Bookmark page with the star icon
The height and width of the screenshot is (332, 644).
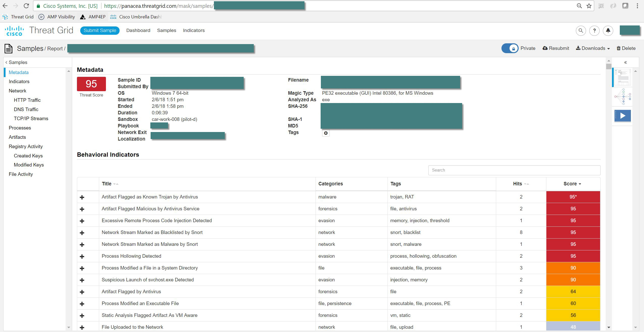click(x=589, y=6)
